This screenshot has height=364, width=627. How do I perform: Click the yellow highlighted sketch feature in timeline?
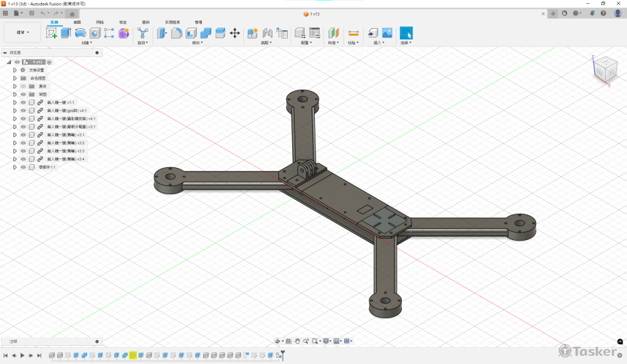click(133, 355)
